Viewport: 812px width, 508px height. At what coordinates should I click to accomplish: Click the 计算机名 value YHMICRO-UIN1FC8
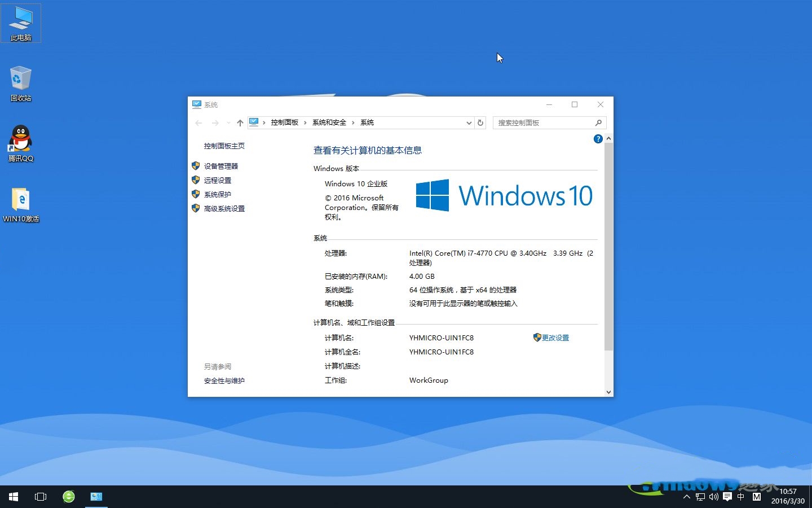pos(442,338)
